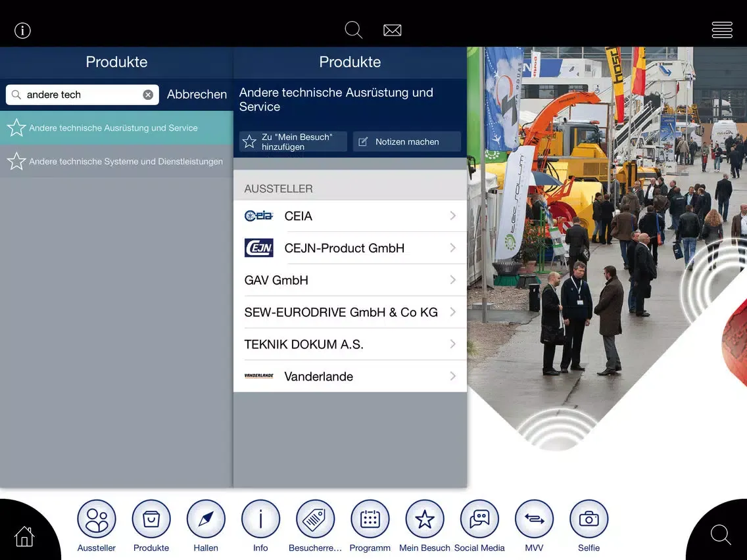Open Aussteller from the bottom bar
747x560 pixels.
96,519
